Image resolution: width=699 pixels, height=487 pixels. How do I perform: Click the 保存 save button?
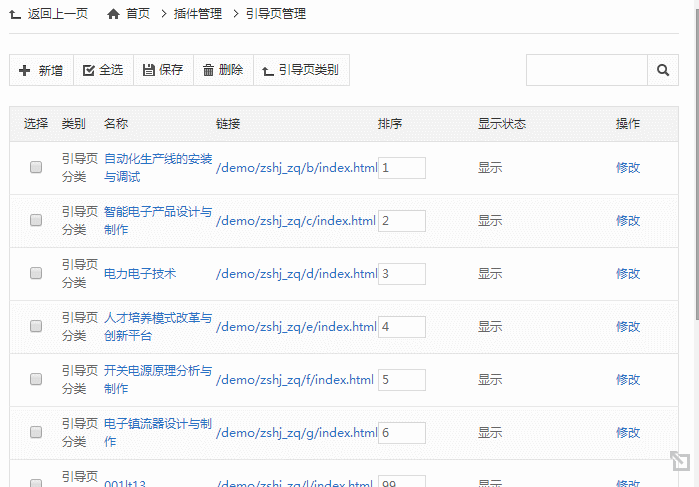[163, 70]
